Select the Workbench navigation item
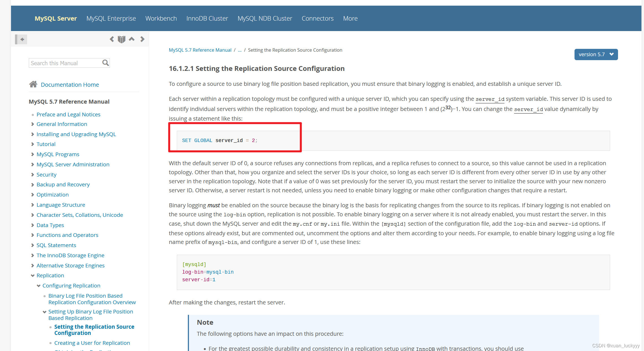Viewport: 644px width, 351px height. 161,18
